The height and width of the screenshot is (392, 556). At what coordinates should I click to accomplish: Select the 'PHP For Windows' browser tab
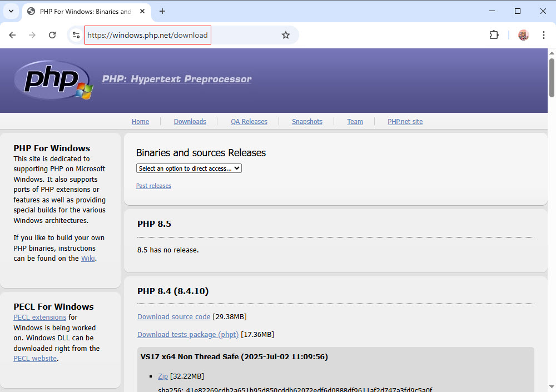pyautogui.click(x=83, y=11)
